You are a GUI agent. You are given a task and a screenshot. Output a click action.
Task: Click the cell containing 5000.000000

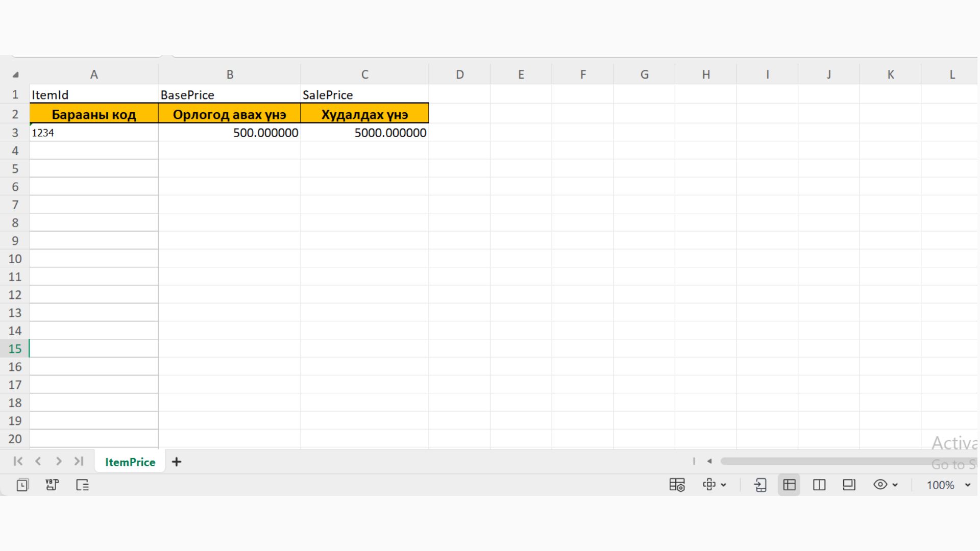pyautogui.click(x=364, y=133)
